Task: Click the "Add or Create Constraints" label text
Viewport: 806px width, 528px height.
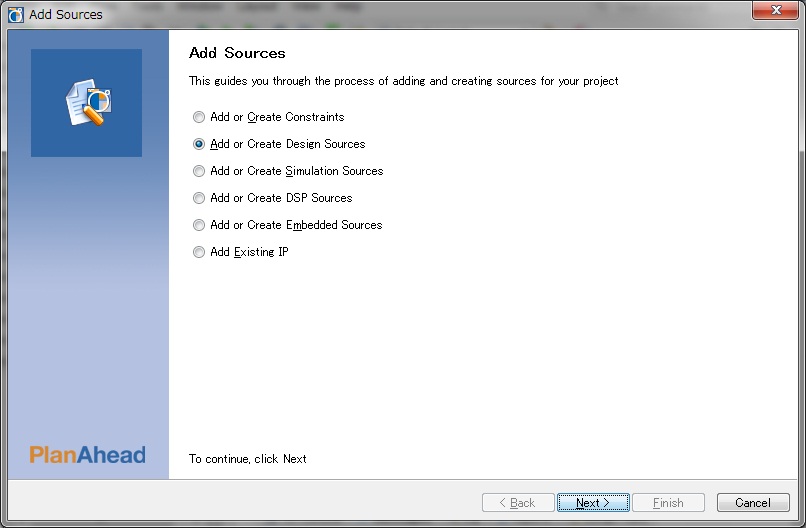Action: click(277, 117)
